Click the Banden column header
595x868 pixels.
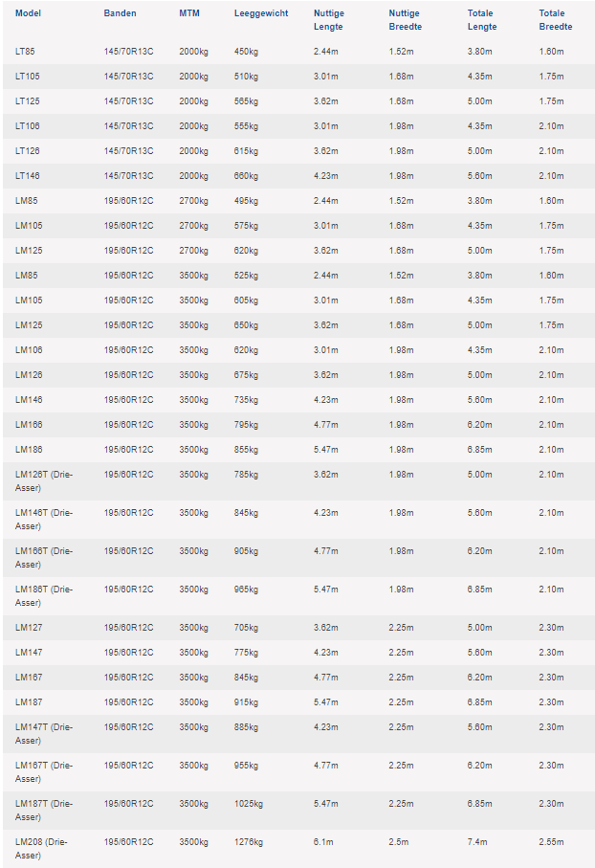(x=121, y=13)
